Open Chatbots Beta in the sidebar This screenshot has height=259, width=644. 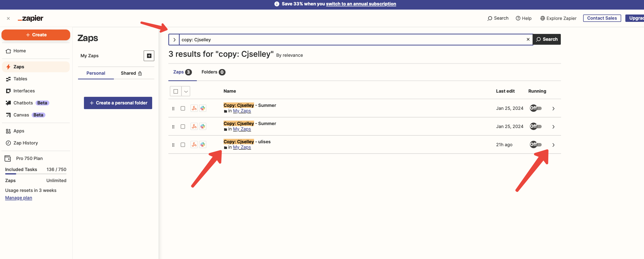pos(36,103)
